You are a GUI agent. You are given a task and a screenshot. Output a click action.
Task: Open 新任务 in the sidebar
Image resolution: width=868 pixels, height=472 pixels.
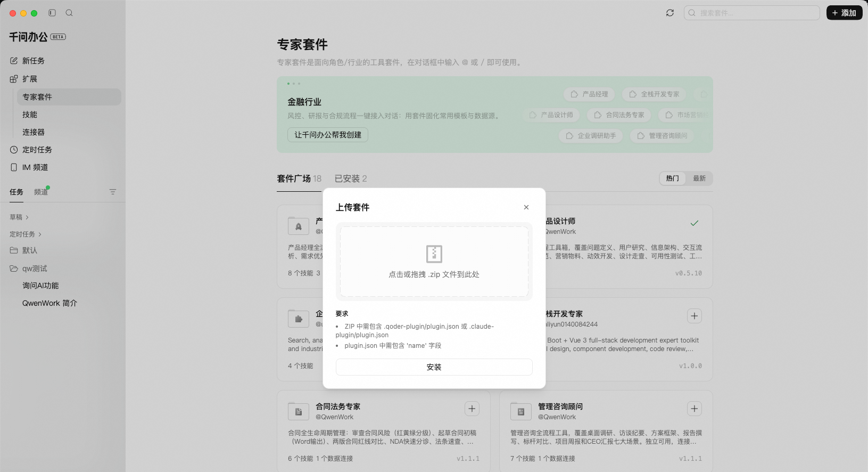tap(63, 61)
